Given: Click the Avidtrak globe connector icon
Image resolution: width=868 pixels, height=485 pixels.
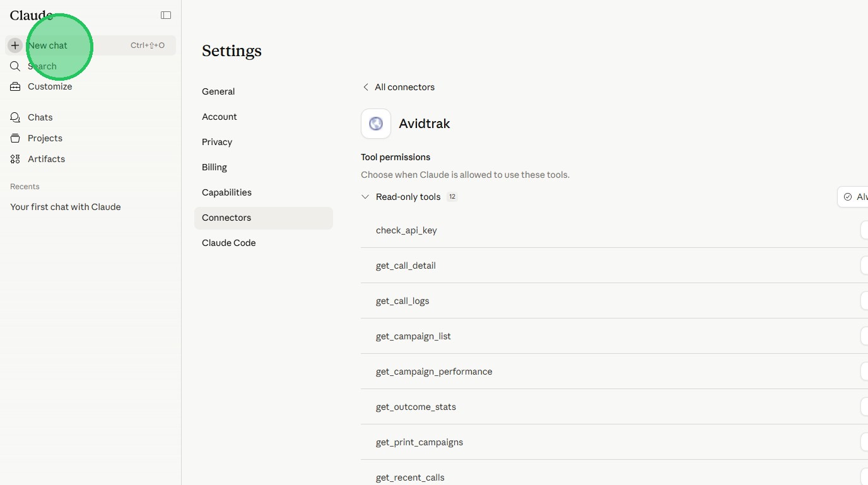Looking at the screenshot, I should point(376,124).
